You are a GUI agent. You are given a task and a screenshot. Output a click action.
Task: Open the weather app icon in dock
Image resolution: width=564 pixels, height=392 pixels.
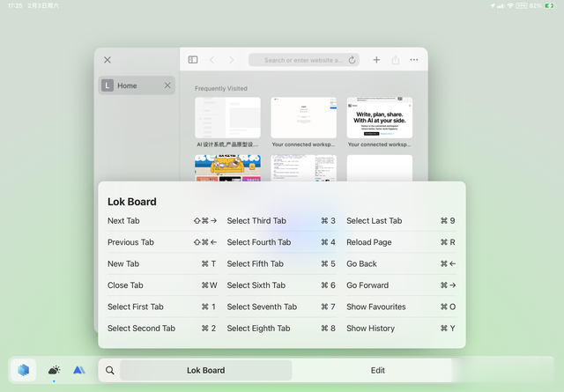click(54, 370)
